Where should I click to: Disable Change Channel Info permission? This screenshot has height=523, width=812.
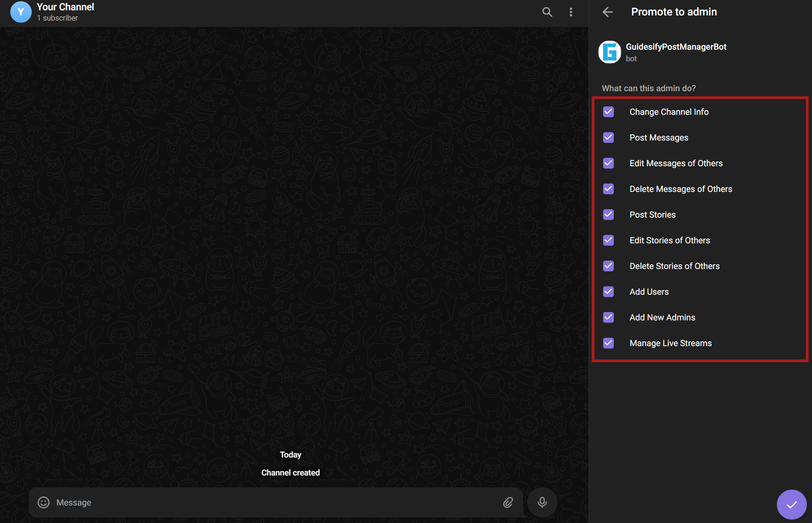[x=608, y=112]
